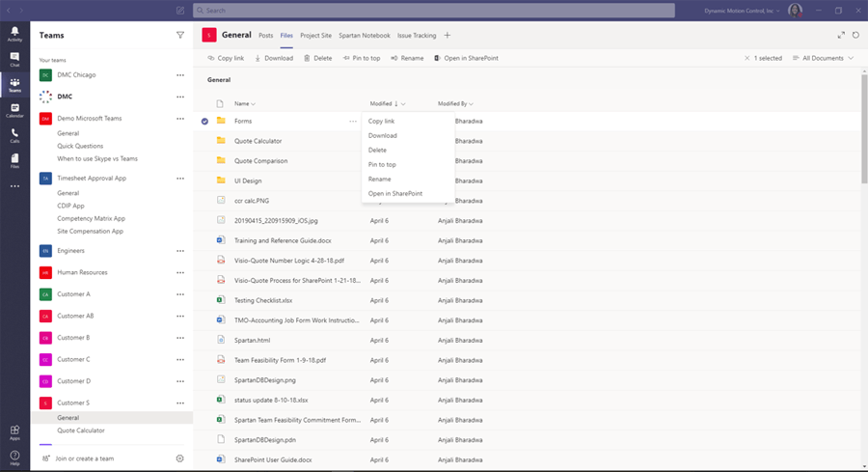Open Calendar from the left rail

point(14,110)
